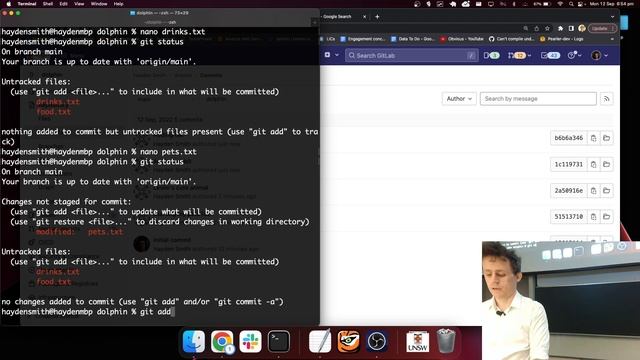Browse files at commit 51513710
The image size is (640, 360).
coord(607,217)
